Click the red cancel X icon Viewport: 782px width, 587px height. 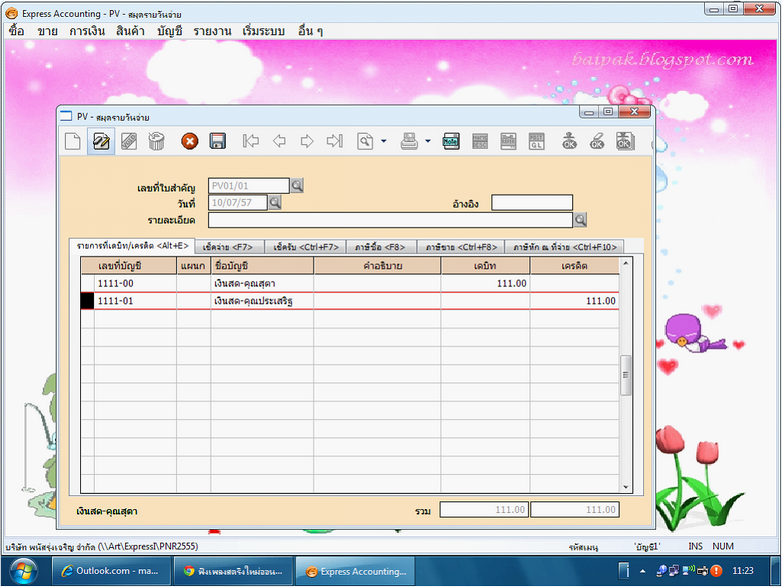tap(189, 142)
